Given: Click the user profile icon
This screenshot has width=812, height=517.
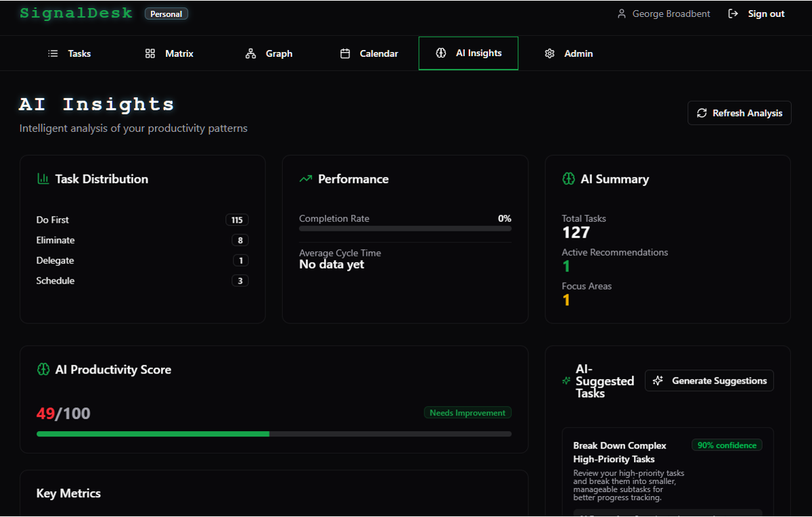Looking at the screenshot, I should (622, 14).
